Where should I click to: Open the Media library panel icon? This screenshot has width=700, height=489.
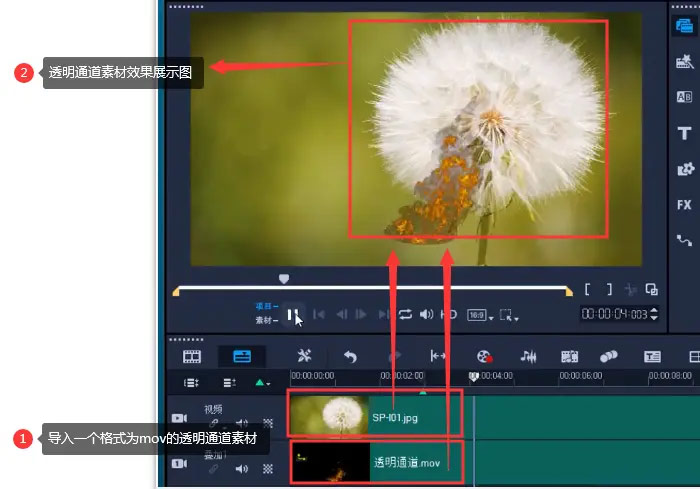coord(684,26)
